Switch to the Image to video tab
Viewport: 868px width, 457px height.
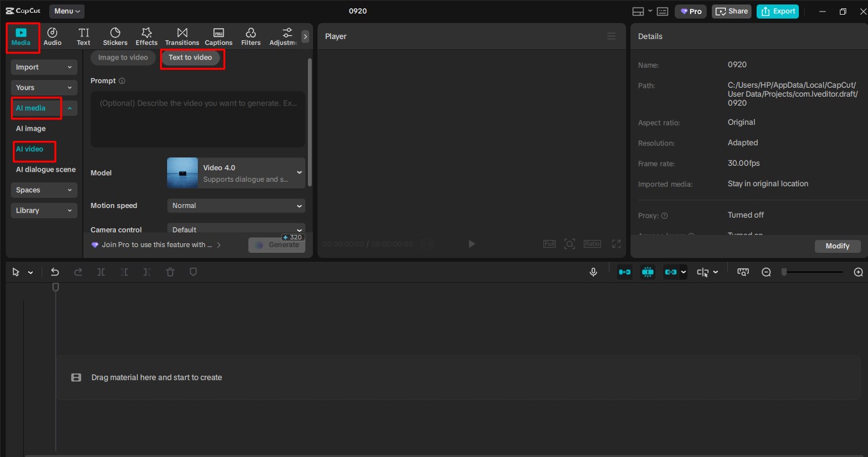pyautogui.click(x=122, y=57)
